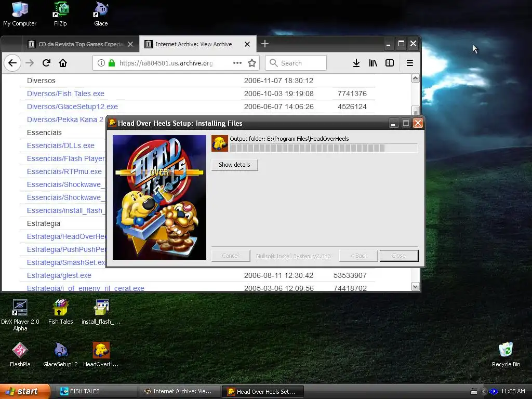Click the 11:05 AM taskbar clock
Screen dimensions: 532x399
(x=513, y=391)
